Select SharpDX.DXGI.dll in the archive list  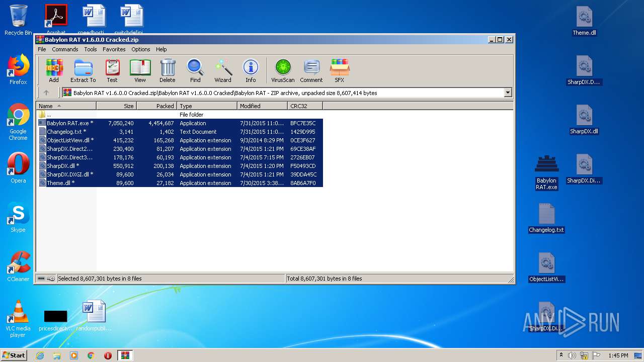(180, 174)
